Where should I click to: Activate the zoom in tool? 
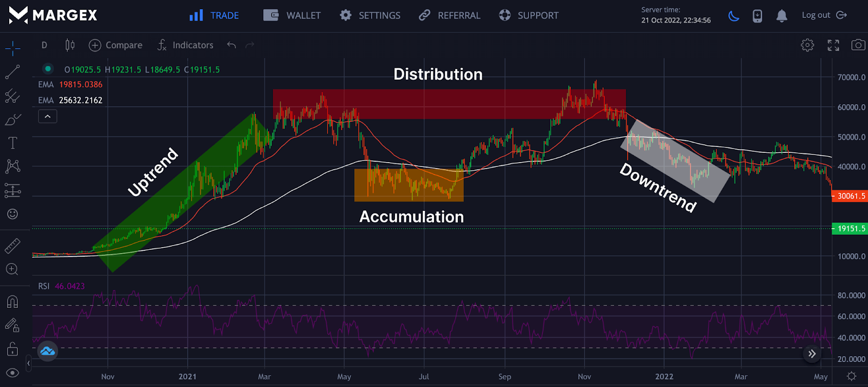(x=12, y=269)
